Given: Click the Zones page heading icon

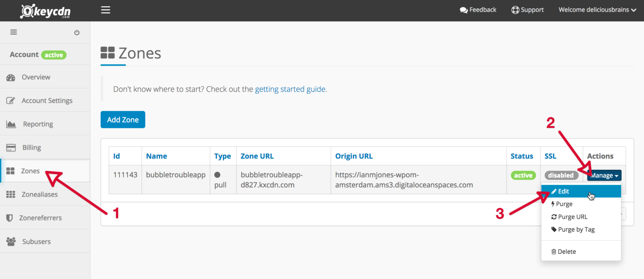Looking at the screenshot, I should pyautogui.click(x=107, y=53).
